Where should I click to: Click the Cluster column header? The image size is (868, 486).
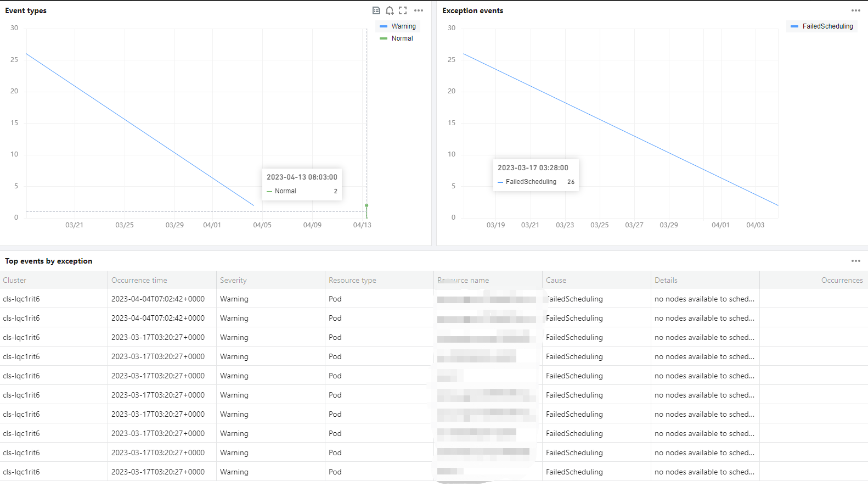(x=14, y=280)
